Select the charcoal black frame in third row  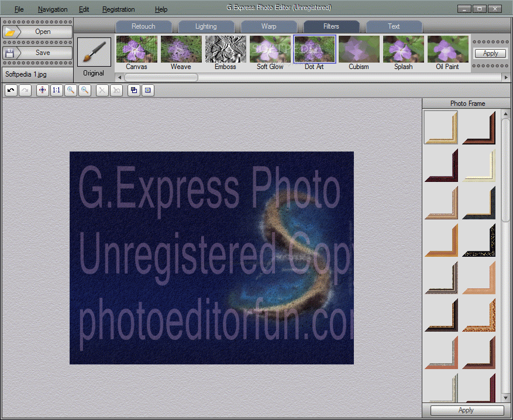479,202
